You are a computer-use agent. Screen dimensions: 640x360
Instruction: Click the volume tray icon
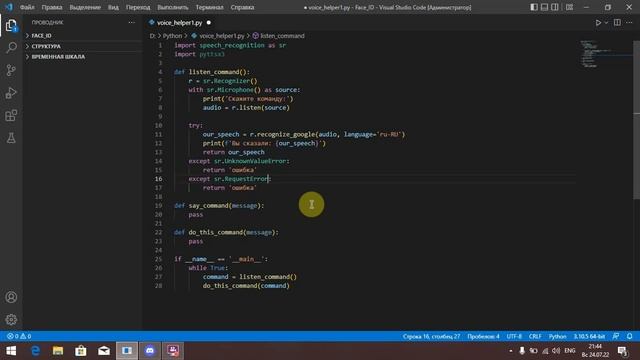tap(556, 351)
